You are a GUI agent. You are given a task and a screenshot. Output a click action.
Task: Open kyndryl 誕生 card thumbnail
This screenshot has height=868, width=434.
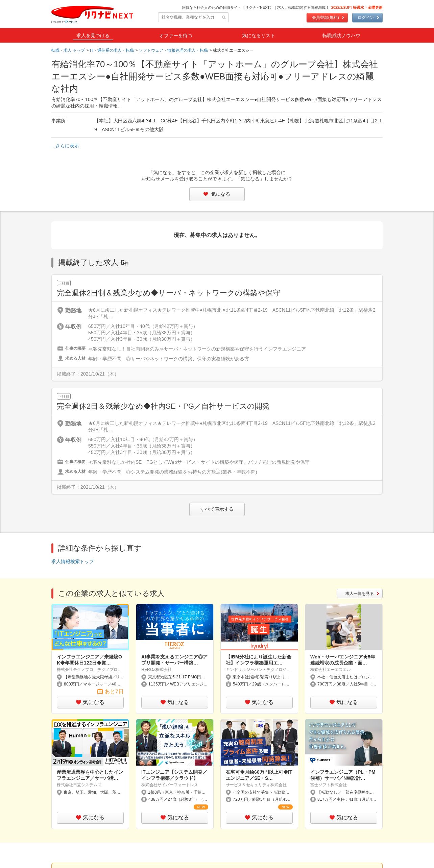tap(259, 627)
